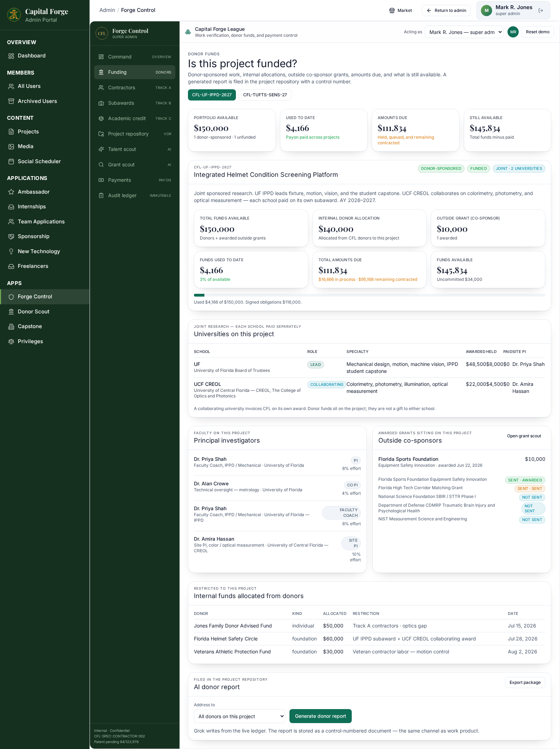Click the Market link in the header
The image size is (560, 749).
(401, 11)
